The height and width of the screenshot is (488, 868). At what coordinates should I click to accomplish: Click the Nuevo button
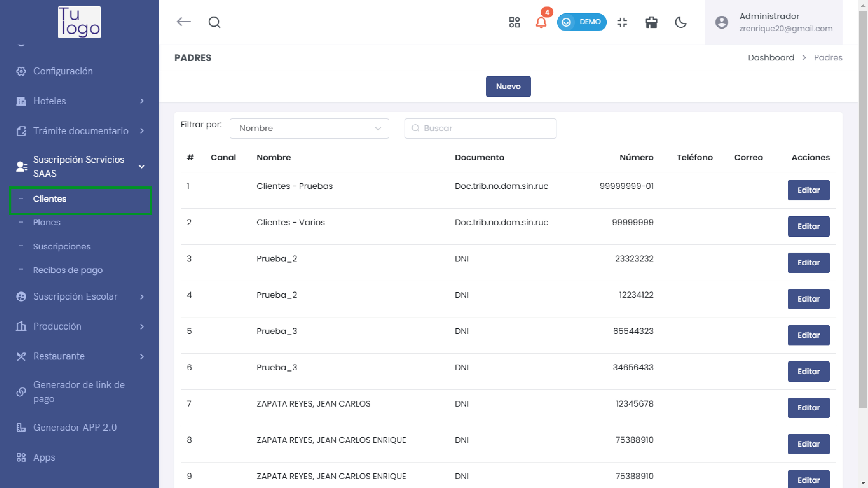[x=508, y=86]
